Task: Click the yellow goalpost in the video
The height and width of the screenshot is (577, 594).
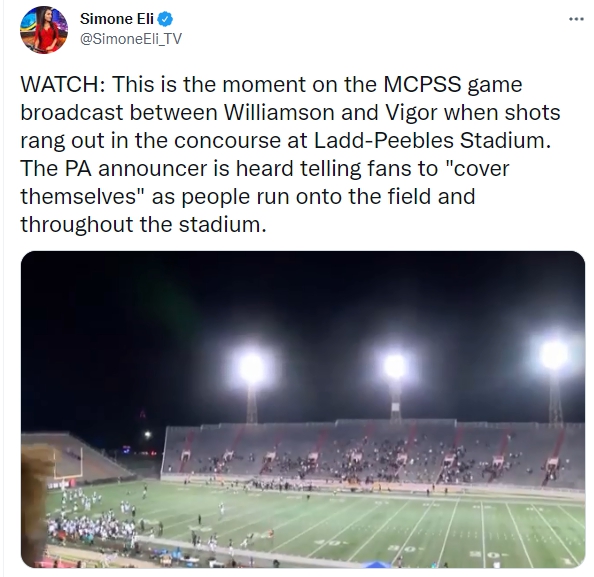Action: (x=69, y=463)
